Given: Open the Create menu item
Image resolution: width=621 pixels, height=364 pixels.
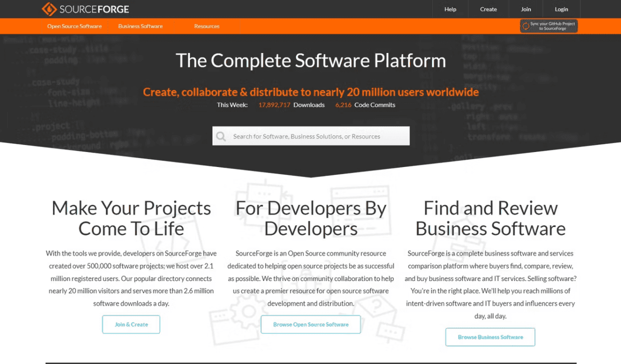Looking at the screenshot, I should tap(488, 9).
